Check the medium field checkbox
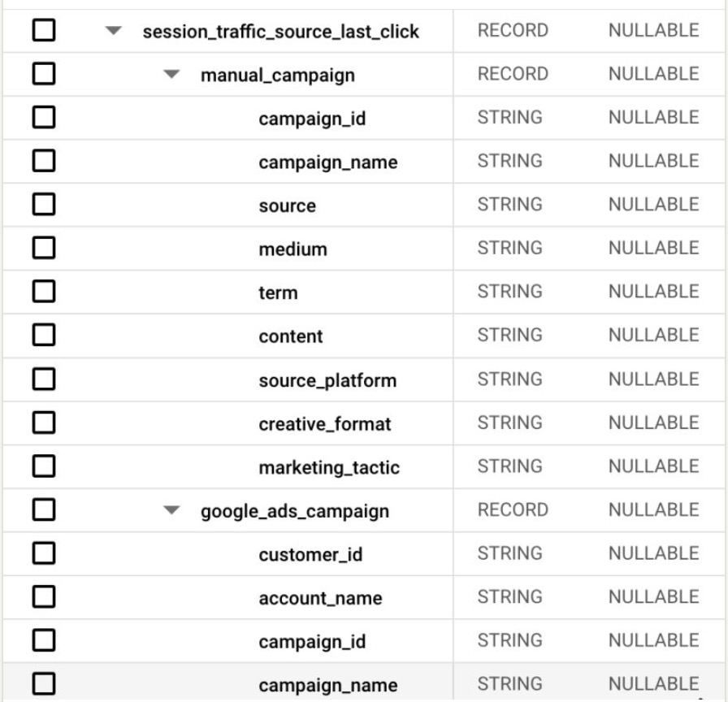The height and width of the screenshot is (702, 728). pyautogui.click(x=43, y=249)
